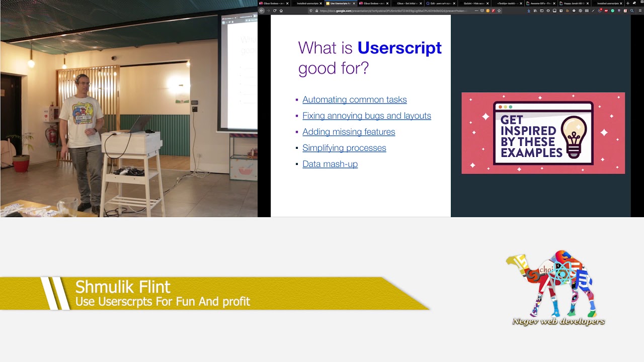Switch to the 'Quizlet - Hide' tab
644x362 pixels.
[474, 4]
